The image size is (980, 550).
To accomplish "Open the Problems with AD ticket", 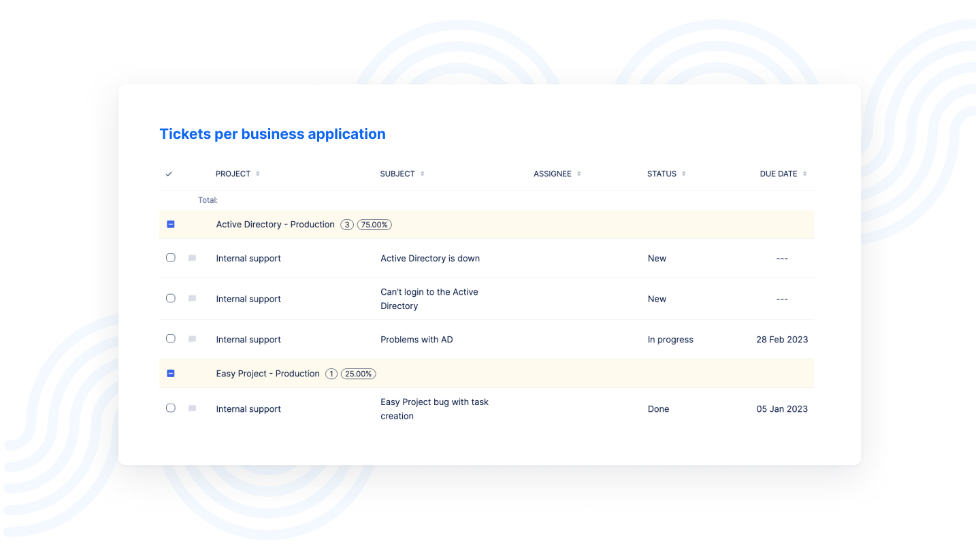I will point(416,340).
